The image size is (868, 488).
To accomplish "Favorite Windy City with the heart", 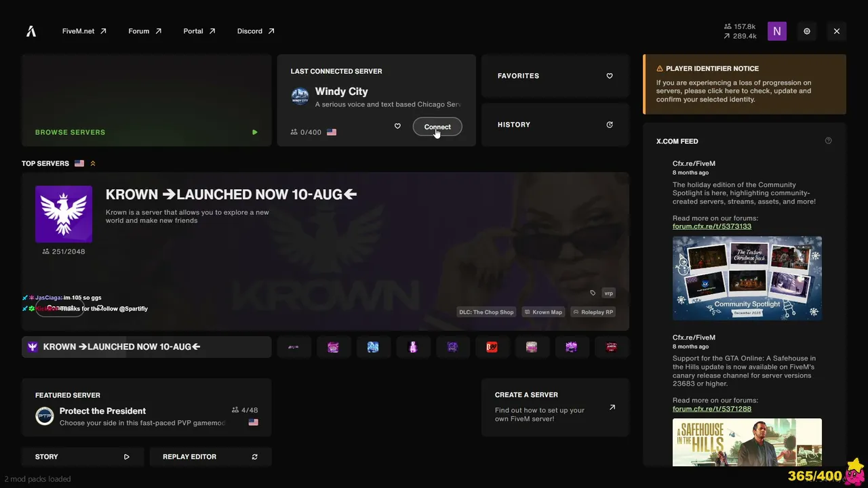I will click(x=397, y=126).
